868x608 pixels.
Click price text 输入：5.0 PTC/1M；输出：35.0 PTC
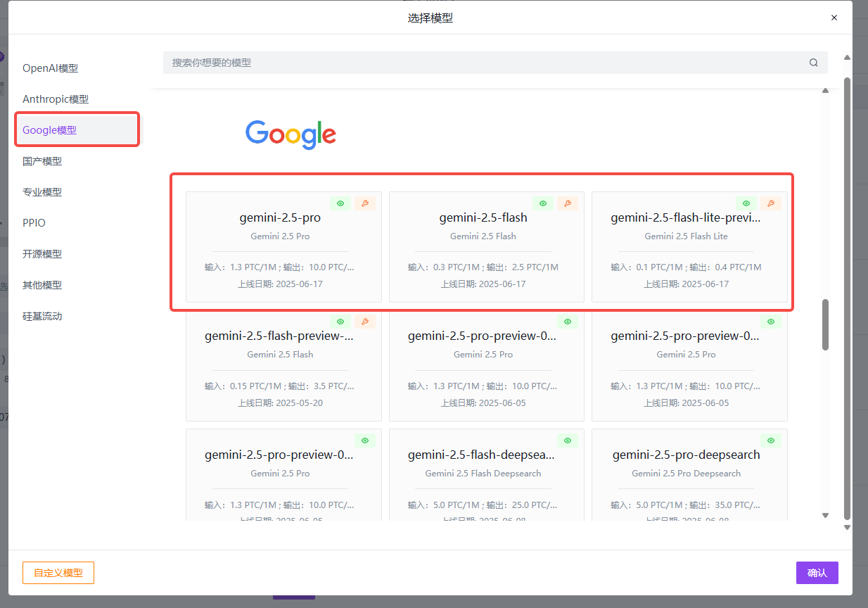(x=687, y=505)
